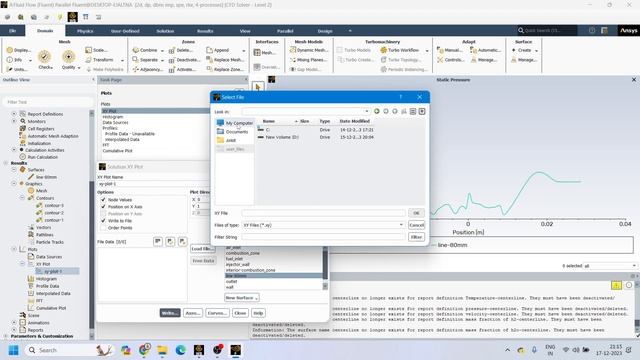Click the Filter button in Select File
Viewport: 640px width, 360px height.
tap(416, 237)
